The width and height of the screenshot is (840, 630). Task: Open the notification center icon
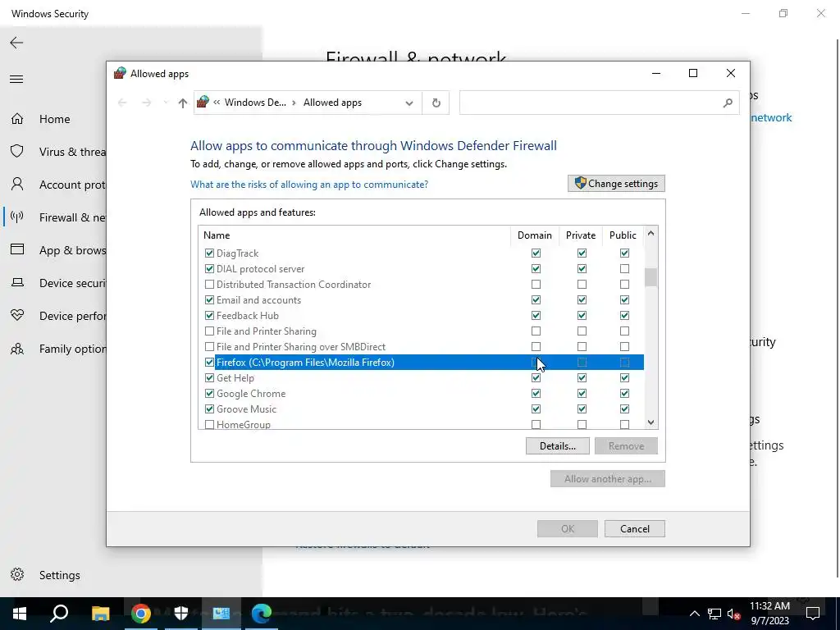(x=813, y=614)
